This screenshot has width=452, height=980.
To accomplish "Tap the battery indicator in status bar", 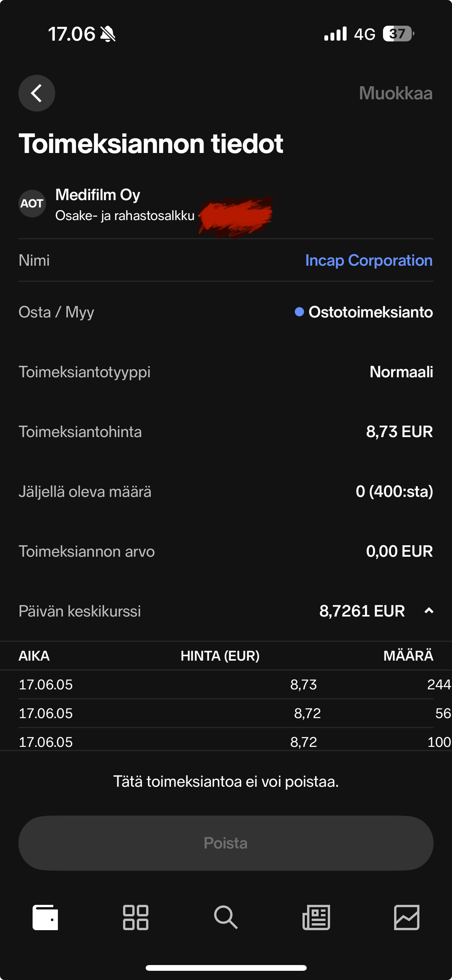I will point(398,34).
